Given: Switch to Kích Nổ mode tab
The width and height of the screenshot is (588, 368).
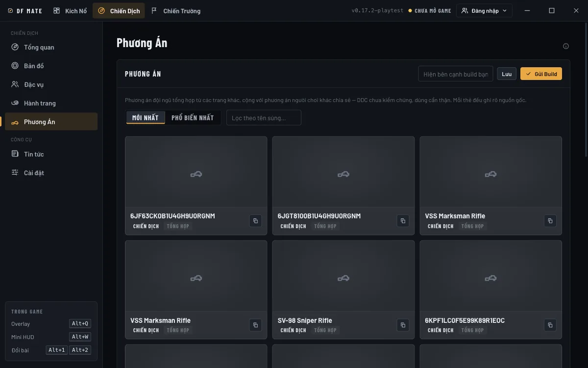Looking at the screenshot, I should coord(70,11).
